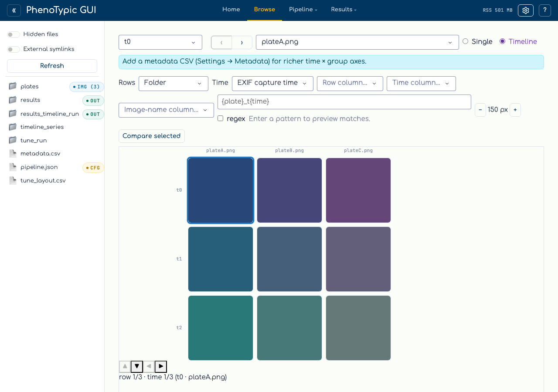The width and height of the screenshot is (558, 392).
Task: Open the plates folder
Action: click(30, 87)
